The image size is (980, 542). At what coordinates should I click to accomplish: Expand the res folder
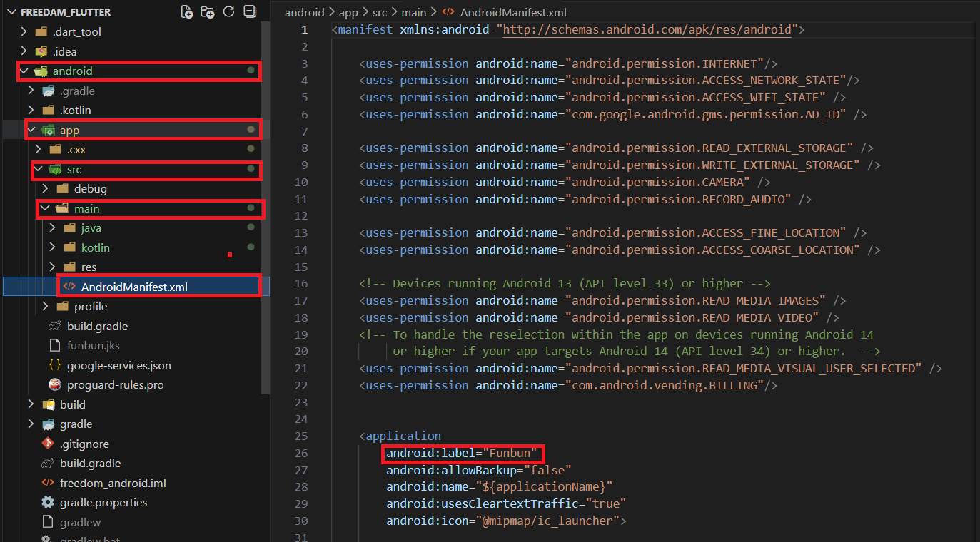[x=53, y=267]
